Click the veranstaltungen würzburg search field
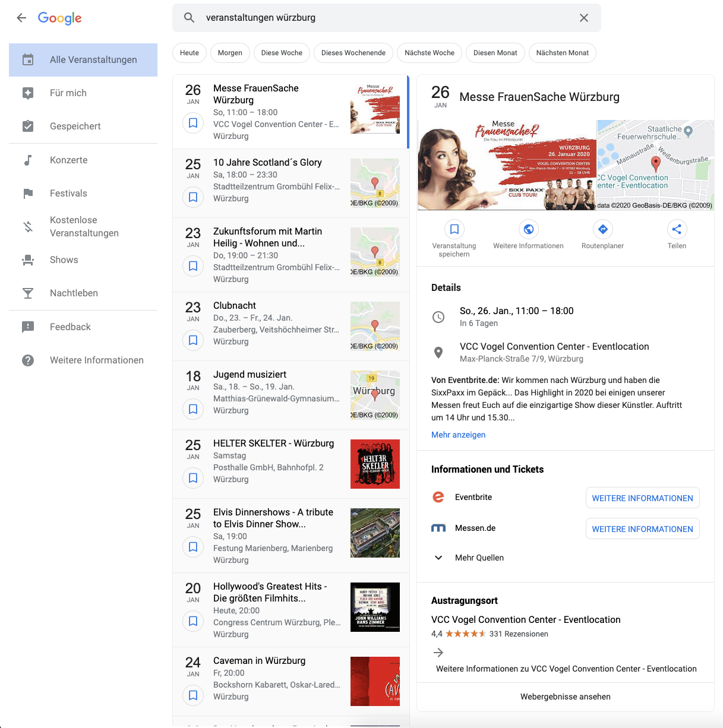 click(x=386, y=18)
